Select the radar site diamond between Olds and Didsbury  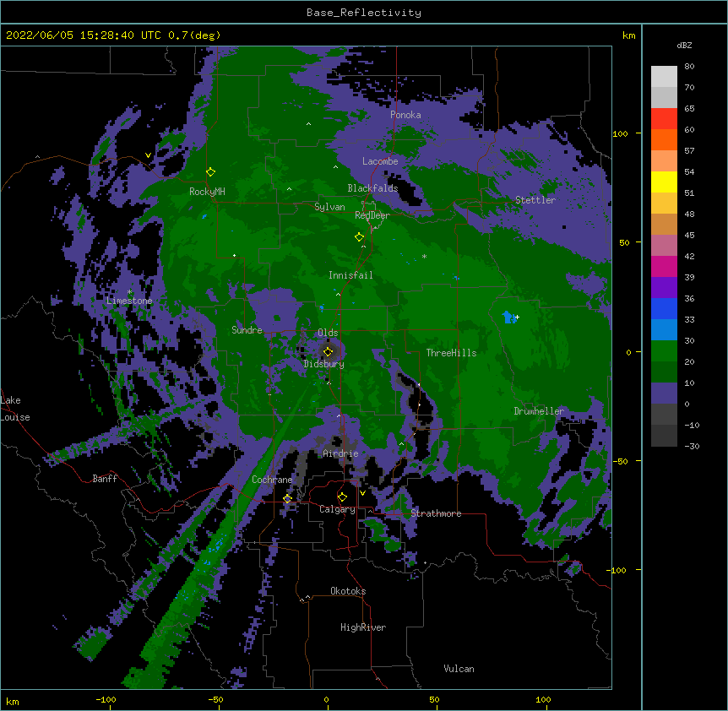(x=328, y=351)
